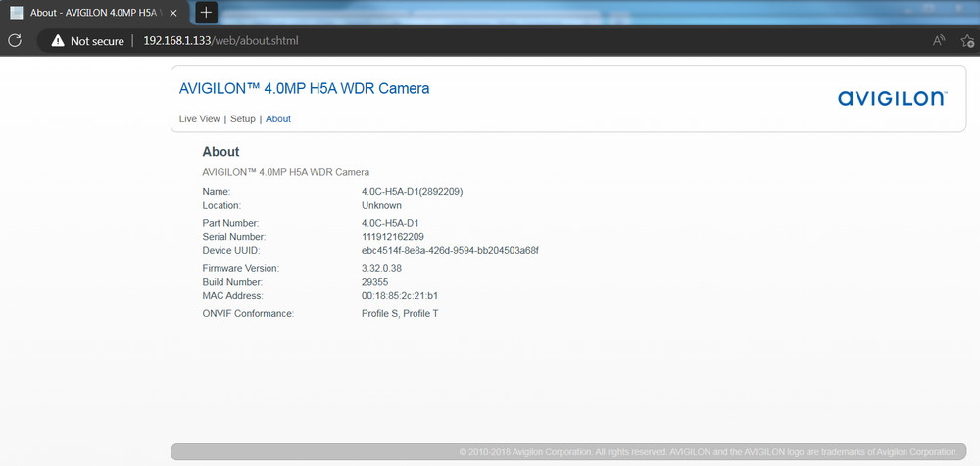The image size is (980, 466).
Task: Select the About - AVIGILON 4.0MP H5A tab
Action: (x=95, y=13)
